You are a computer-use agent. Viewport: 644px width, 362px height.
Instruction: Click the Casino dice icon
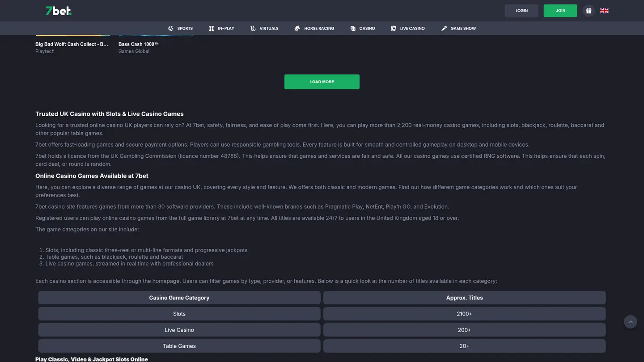(353, 28)
